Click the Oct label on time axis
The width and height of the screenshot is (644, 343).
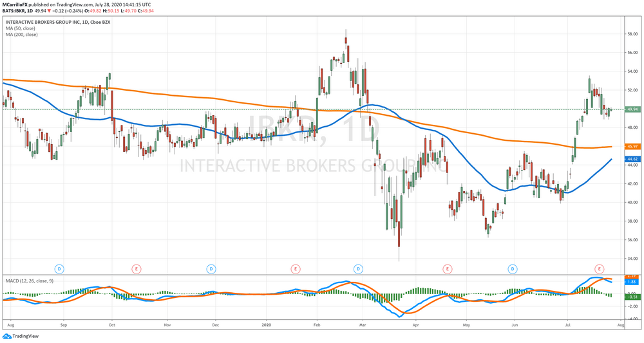tap(111, 325)
